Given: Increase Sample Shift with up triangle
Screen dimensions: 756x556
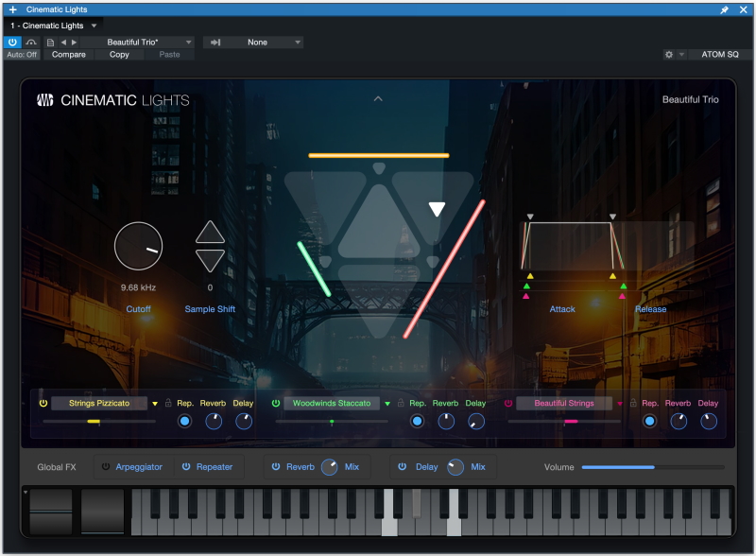Looking at the screenshot, I should [210, 233].
